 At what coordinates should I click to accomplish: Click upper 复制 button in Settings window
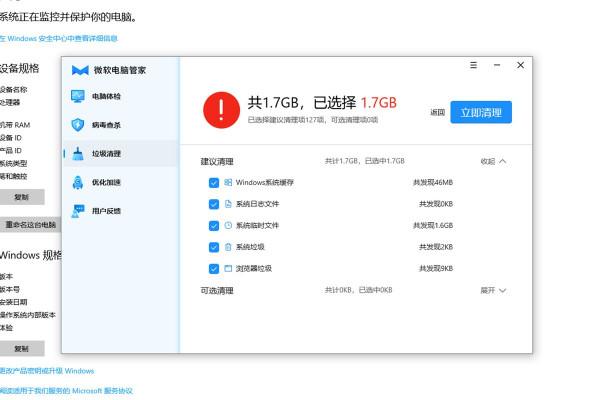pyautogui.click(x=22, y=197)
